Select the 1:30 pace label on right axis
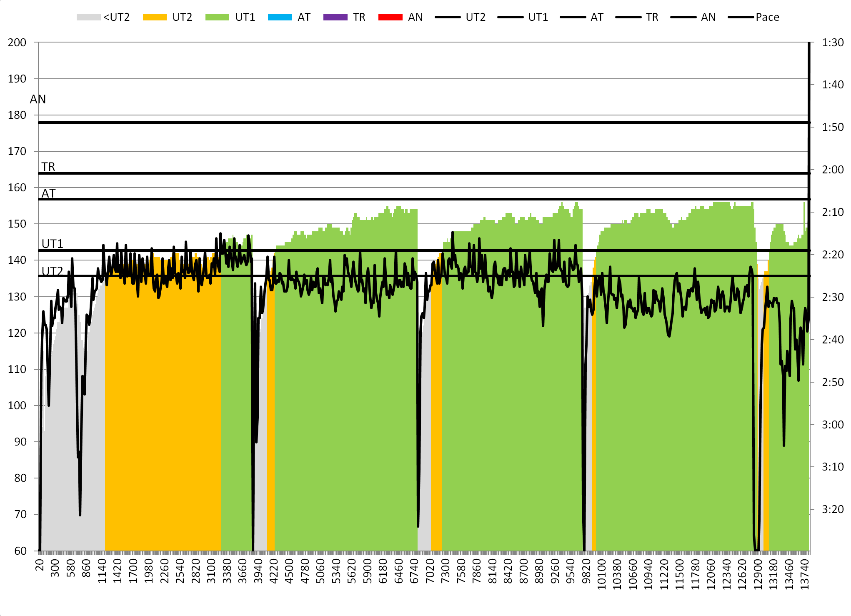This screenshot has width=851, height=616. point(832,43)
